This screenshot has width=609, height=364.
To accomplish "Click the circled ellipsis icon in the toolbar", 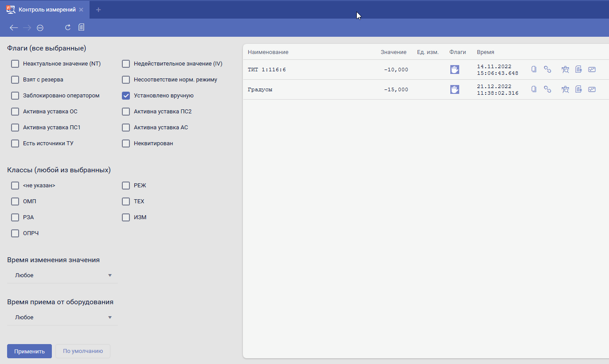I will [40, 28].
